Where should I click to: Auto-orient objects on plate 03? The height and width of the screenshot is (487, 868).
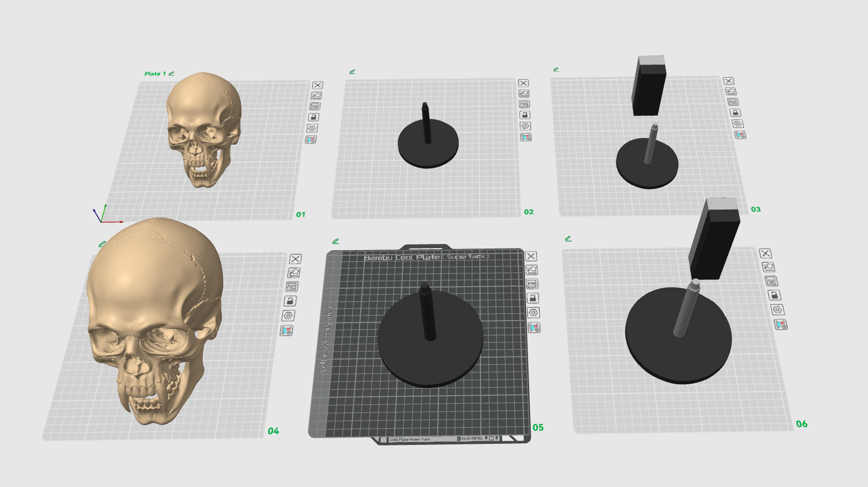point(731,91)
